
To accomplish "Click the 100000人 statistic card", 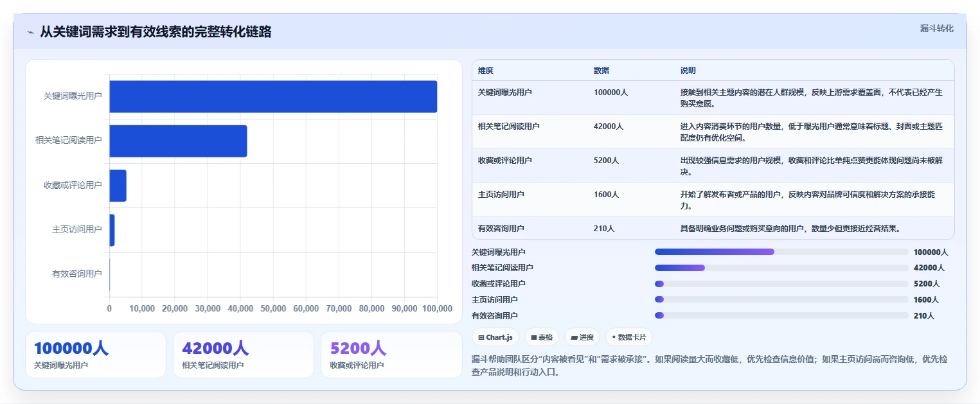I will pyautogui.click(x=96, y=355).
